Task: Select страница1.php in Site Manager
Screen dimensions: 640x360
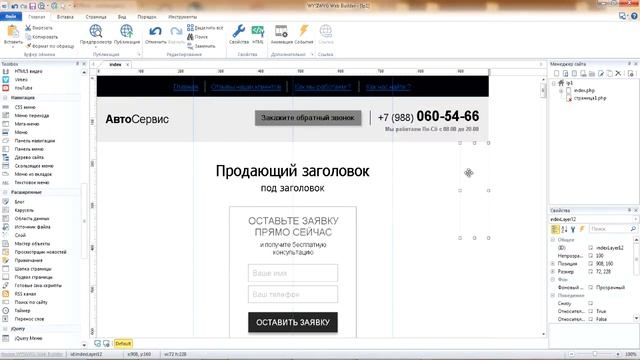Action: click(x=590, y=98)
